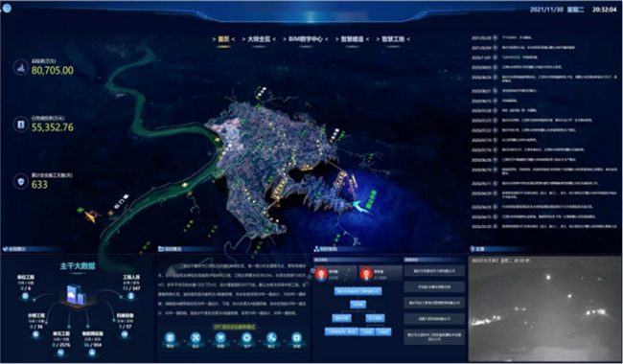Open the live night-vision camera feed
Image resolution: width=623 pixels, height=364 pixels.
click(x=544, y=308)
